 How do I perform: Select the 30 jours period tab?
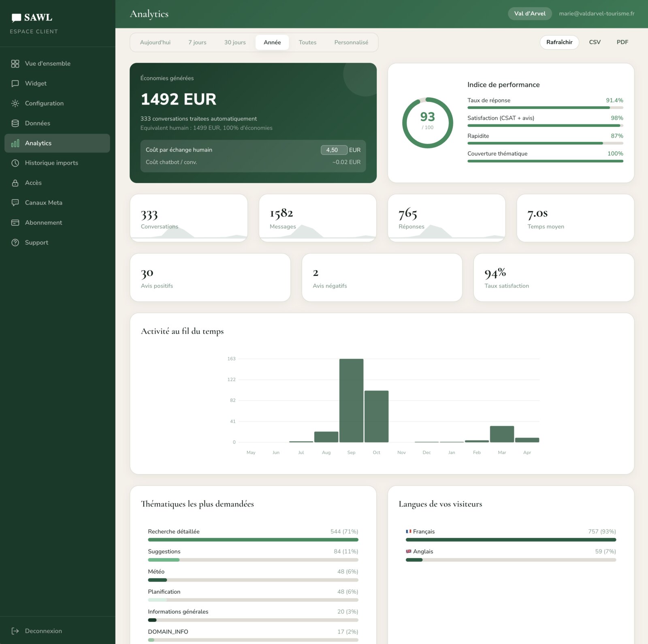235,43
